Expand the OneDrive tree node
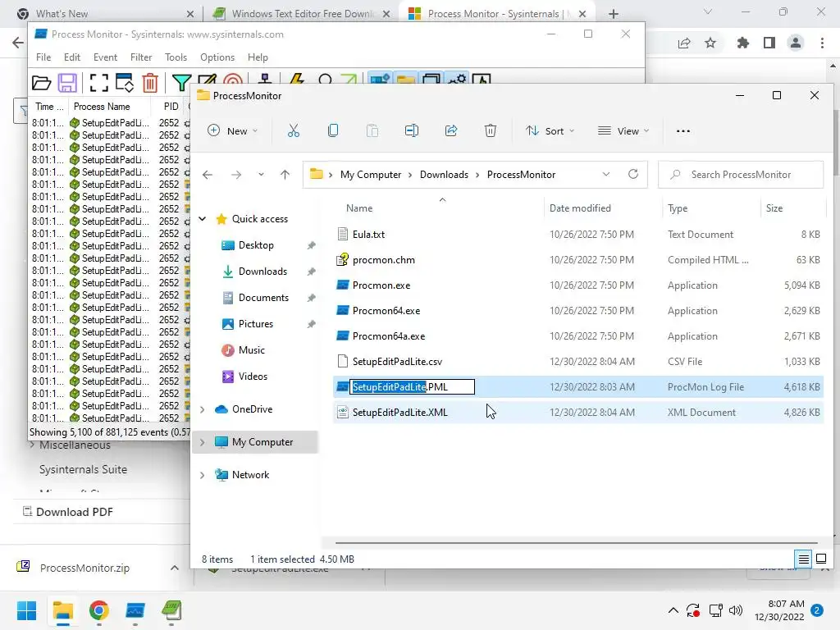Viewport: 840px width, 630px height. (x=203, y=409)
